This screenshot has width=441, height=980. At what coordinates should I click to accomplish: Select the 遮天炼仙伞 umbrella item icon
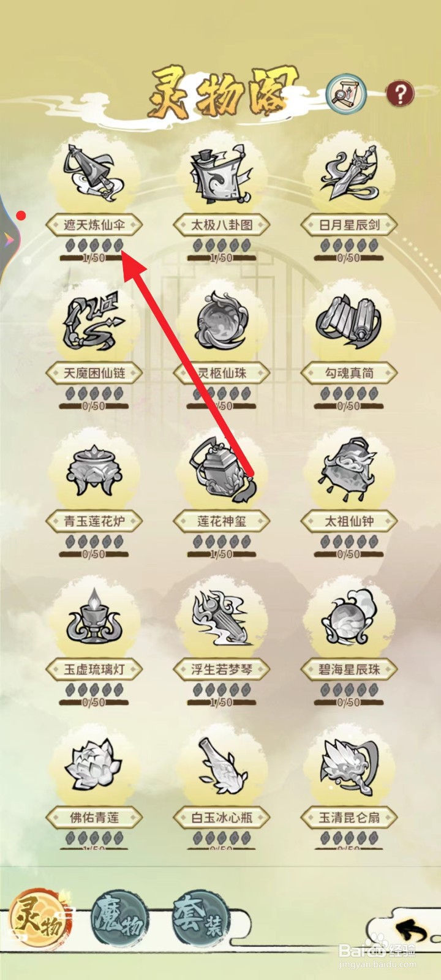(94, 173)
